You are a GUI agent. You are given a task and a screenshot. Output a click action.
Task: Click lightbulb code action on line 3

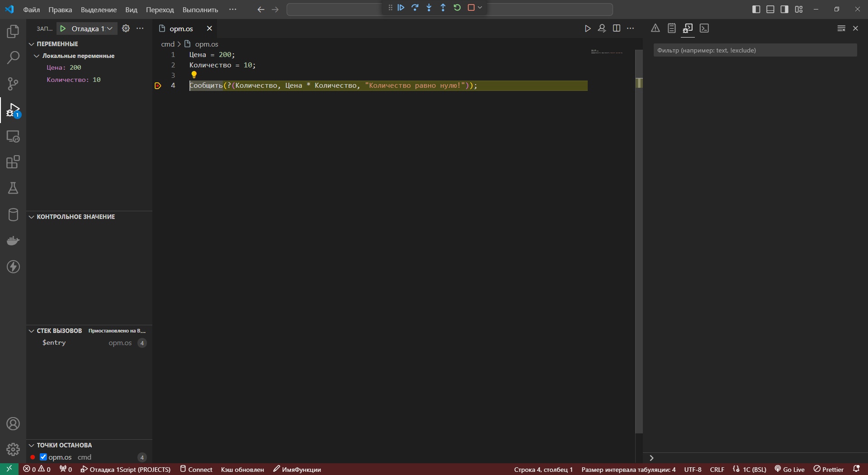pyautogui.click(x=194, y=75)
